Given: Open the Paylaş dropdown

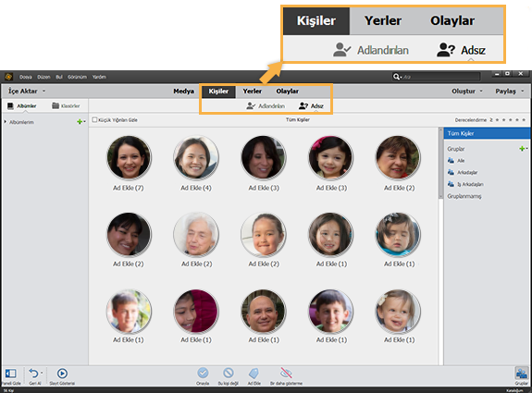Looking at the screenshot, I should (x=510, y=92).
